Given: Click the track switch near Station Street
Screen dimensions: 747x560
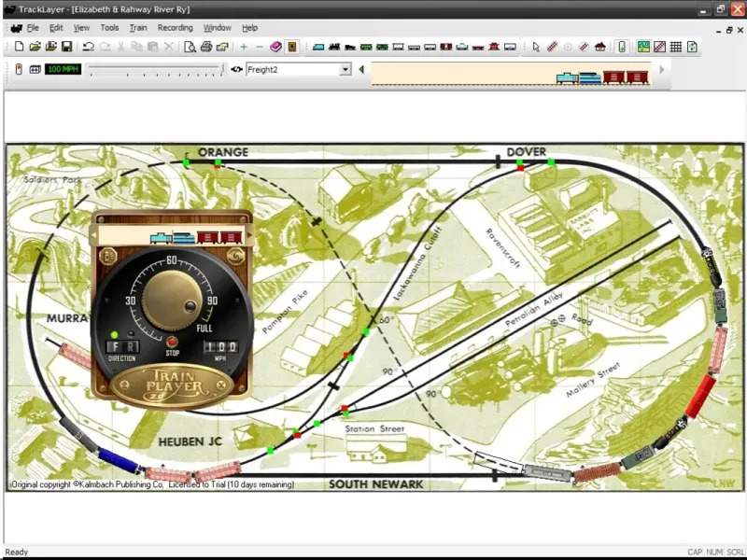Looking at the screenshot, I should click(x=344, y=409).
